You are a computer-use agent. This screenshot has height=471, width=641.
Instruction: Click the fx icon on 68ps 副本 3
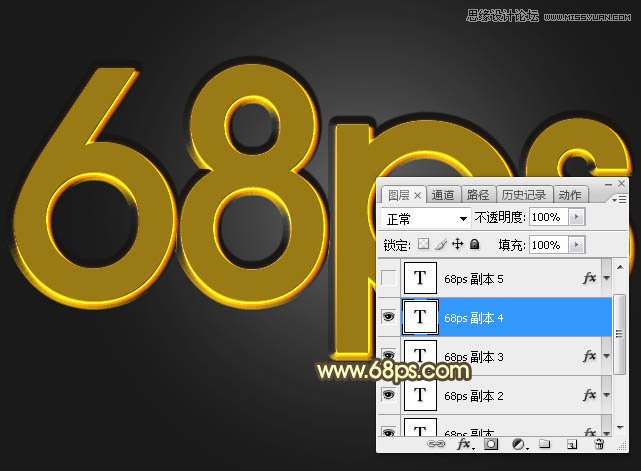point(589,356)
